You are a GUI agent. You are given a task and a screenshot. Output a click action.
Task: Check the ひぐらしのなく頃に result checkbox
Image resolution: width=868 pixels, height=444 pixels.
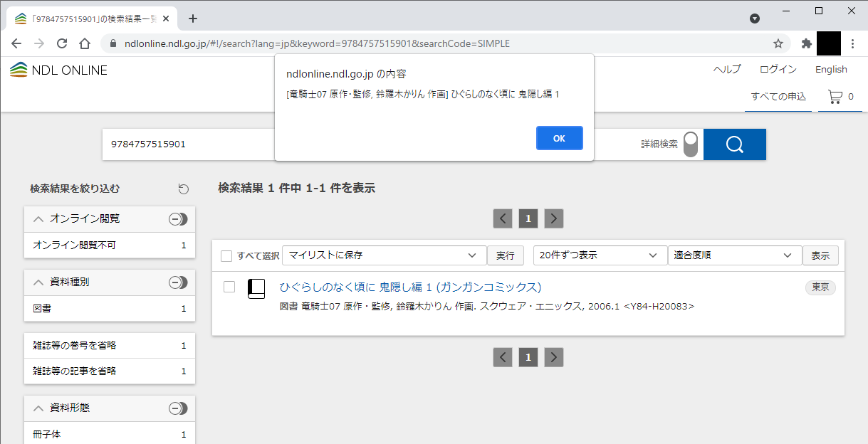pos(229,287)
